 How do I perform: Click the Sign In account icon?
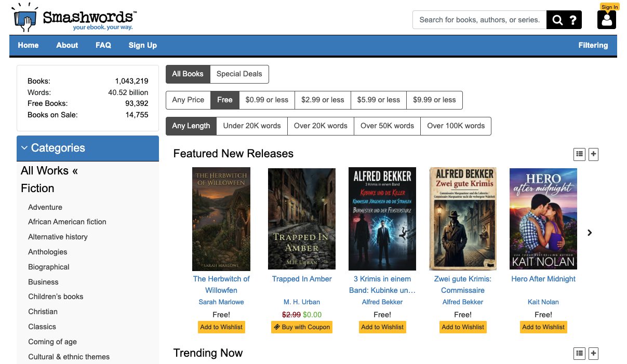coord(606,21)
